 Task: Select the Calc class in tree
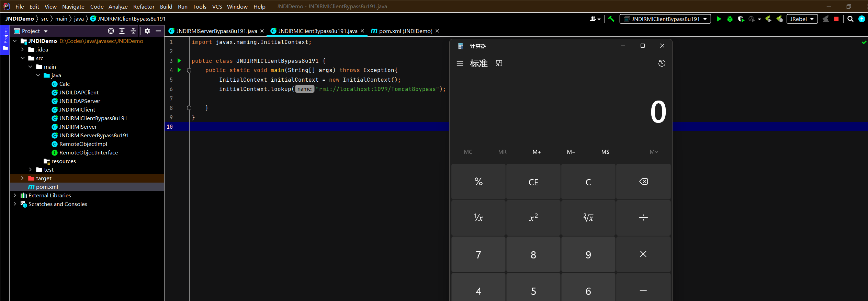click(x=64, y=84)
